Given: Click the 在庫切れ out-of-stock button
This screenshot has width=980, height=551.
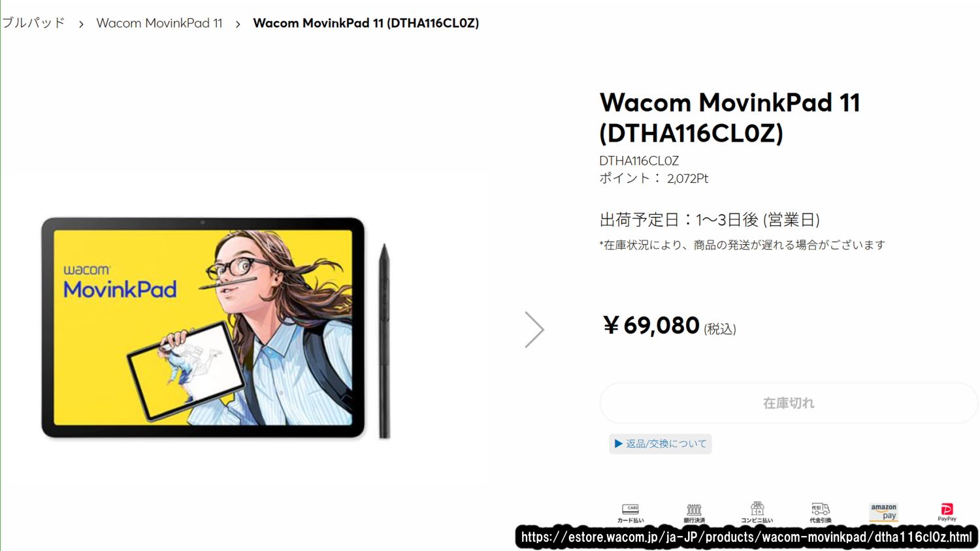Looking at the screenshot, I should [789, 403].
